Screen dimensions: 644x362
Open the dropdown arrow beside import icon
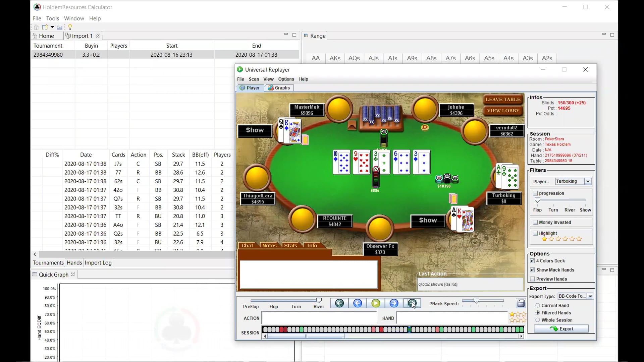52,27
